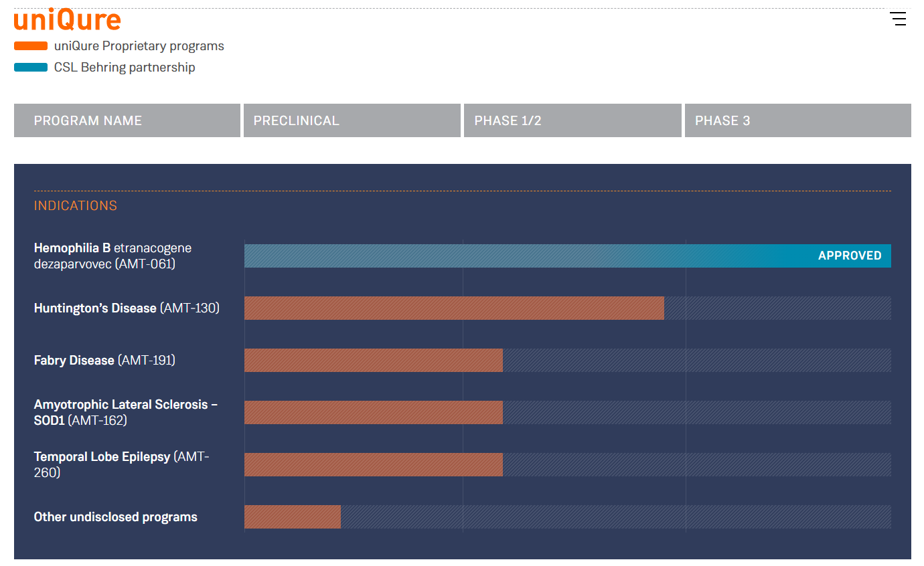
Task: Select the Preclinical column header
Action: 352,120
